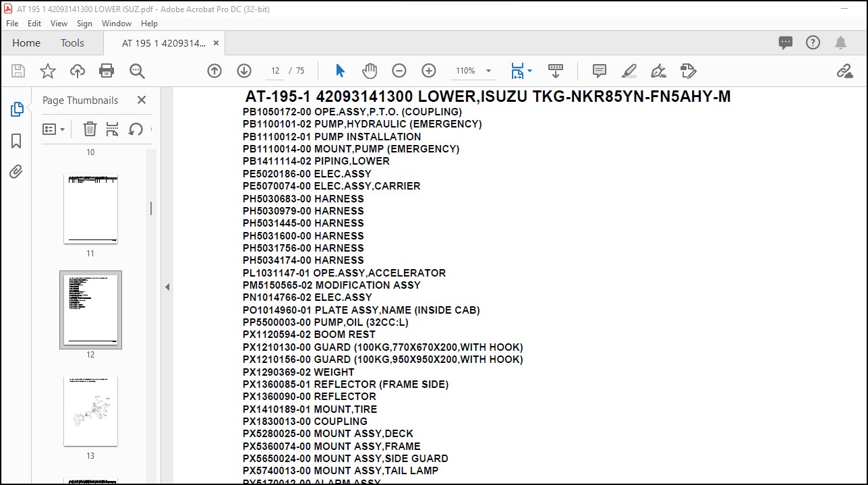Click the Save file icon
Viewport: 868px width, 485px height.
pyautogui.click(x=18, y=71)
